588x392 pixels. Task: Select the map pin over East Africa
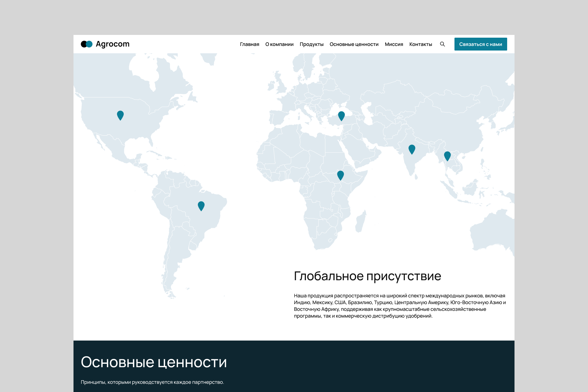341,175
